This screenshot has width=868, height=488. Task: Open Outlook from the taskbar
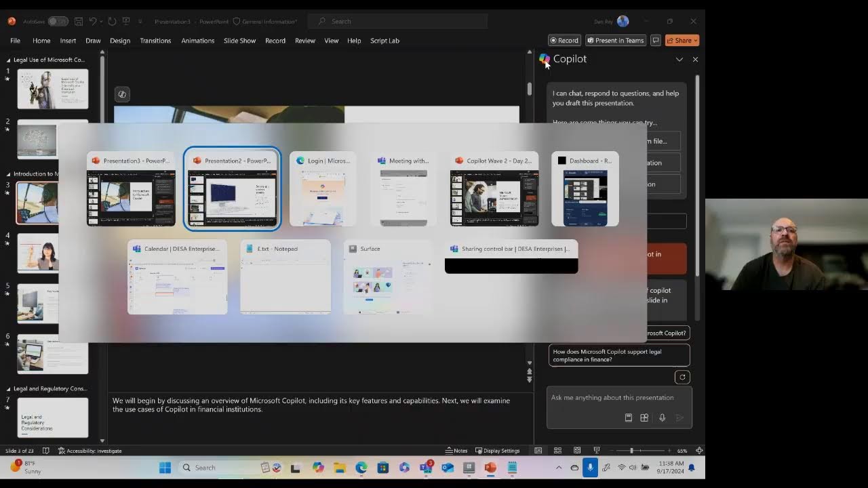448,468
